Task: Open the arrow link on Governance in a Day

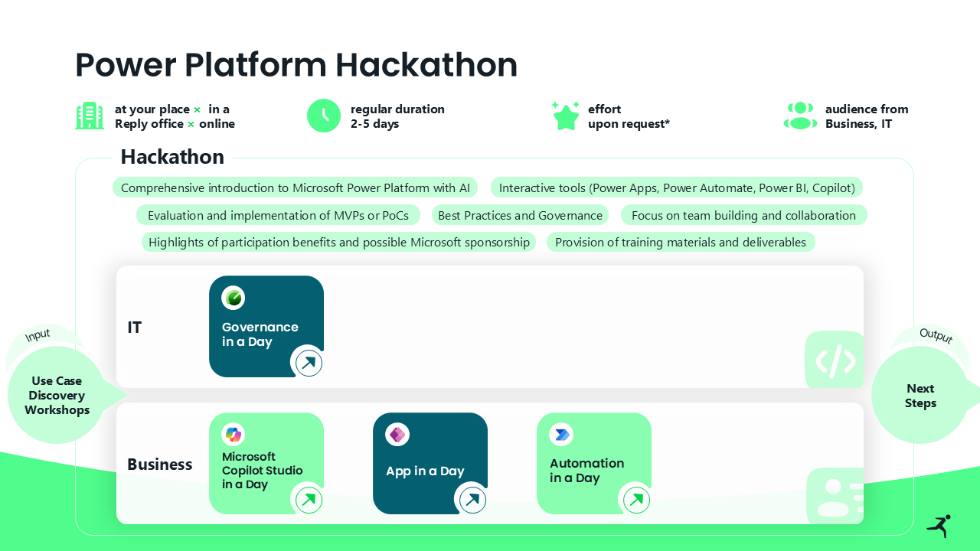Action: tap(309, 363)
